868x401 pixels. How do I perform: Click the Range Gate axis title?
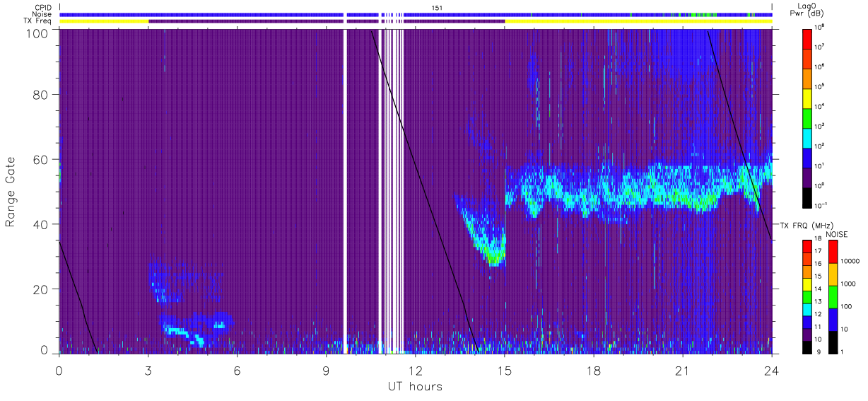coord(11,192)
